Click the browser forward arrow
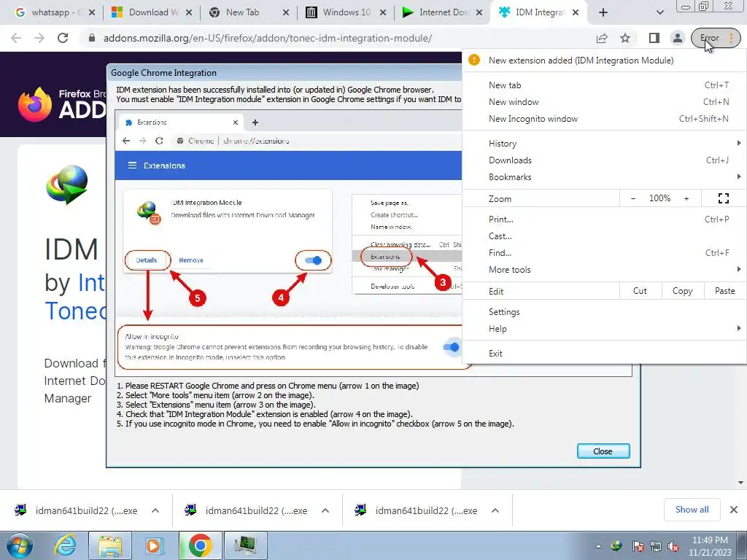Screen dimensions: 747x560 coord(39,38)
